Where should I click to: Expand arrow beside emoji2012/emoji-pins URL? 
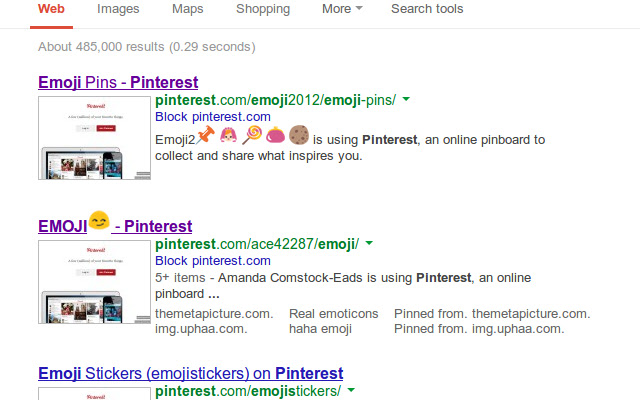click(x=407, y=100)
